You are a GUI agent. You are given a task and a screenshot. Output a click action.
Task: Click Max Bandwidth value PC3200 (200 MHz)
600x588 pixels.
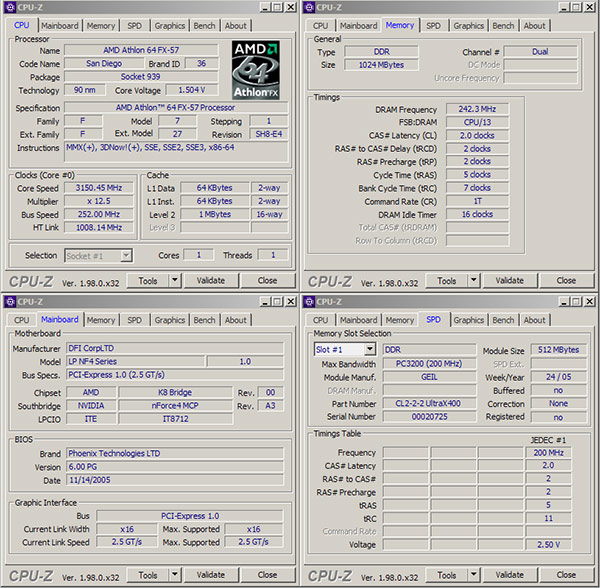click(x=429, y=363)
